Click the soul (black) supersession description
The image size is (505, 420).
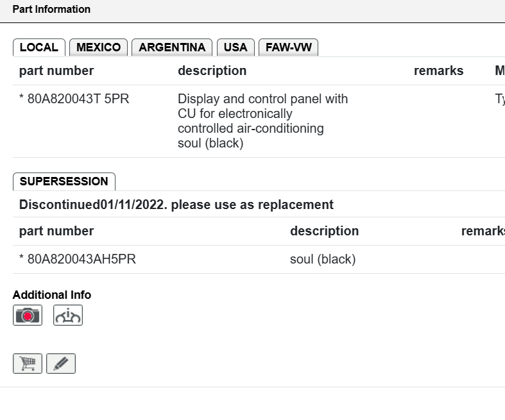(322, 260)
